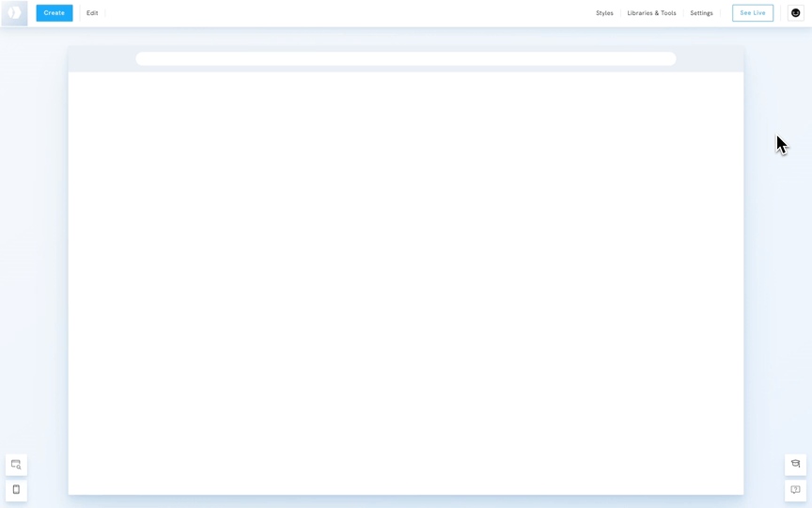Open the tutorials graduation cap icon
This screenshot has height=508, width=812.
point(795,464)
